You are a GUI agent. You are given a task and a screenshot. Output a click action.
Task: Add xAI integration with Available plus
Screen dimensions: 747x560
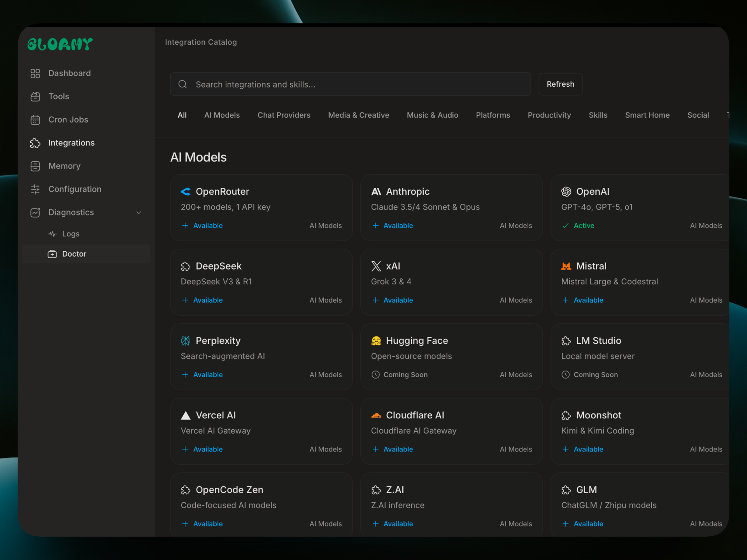(x=375, y=300)
